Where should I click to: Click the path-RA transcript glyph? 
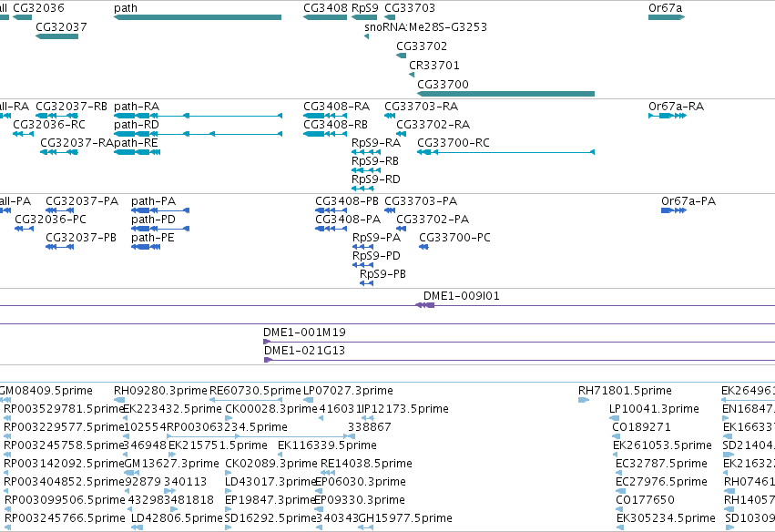pos(198,116)
